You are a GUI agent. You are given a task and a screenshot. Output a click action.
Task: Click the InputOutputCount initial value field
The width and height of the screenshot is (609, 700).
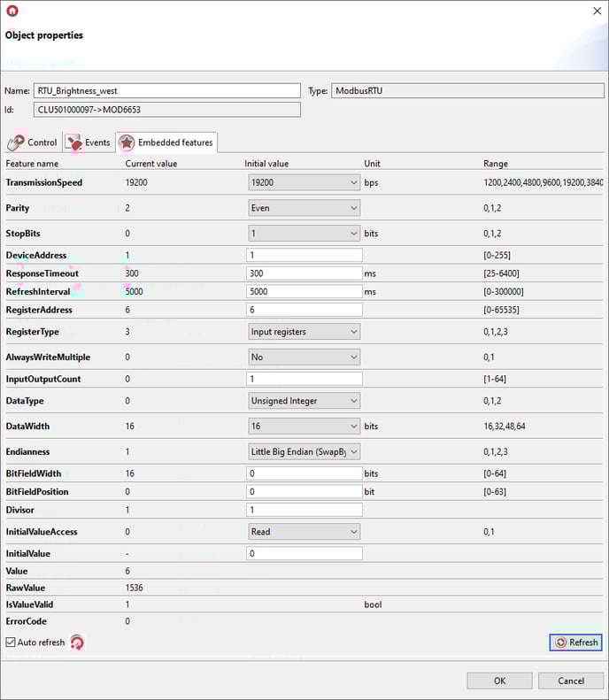(x=304, y=379)
